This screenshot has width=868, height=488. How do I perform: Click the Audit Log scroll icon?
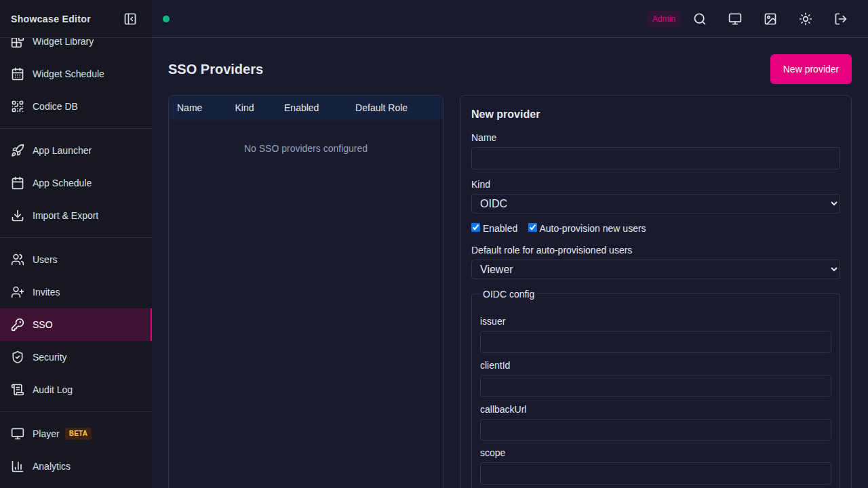pos(18,390)
